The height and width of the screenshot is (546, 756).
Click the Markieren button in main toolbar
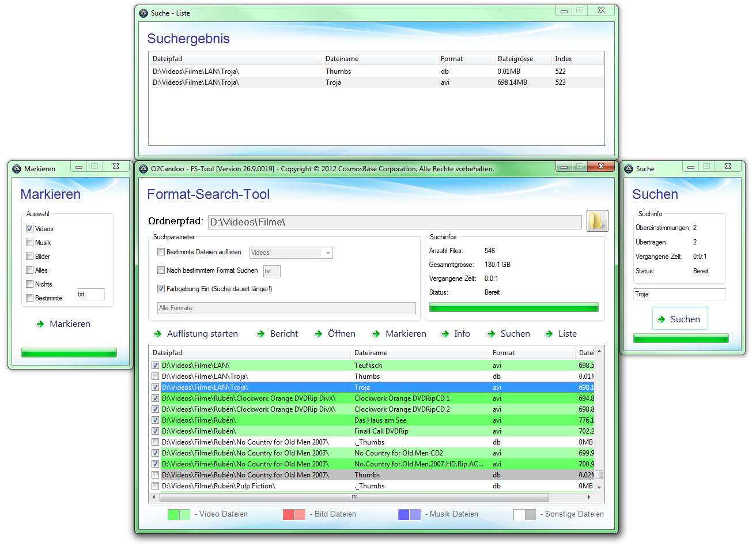point(406,334)
